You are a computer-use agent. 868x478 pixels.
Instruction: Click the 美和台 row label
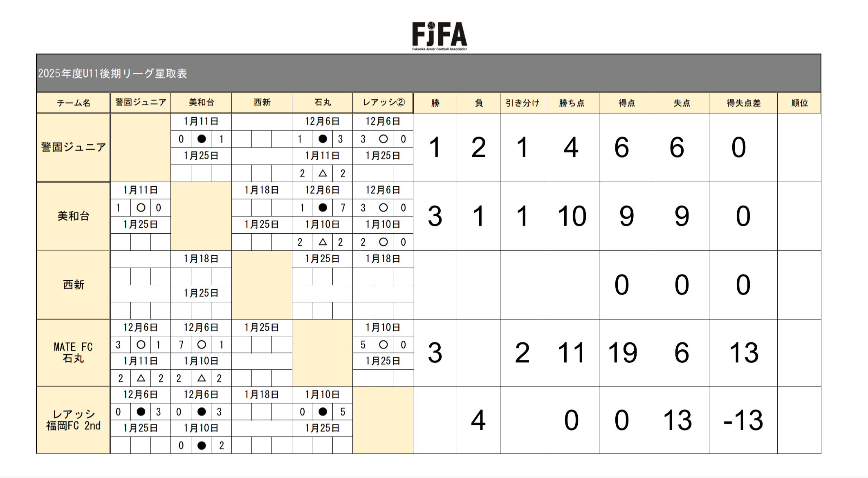73,216
